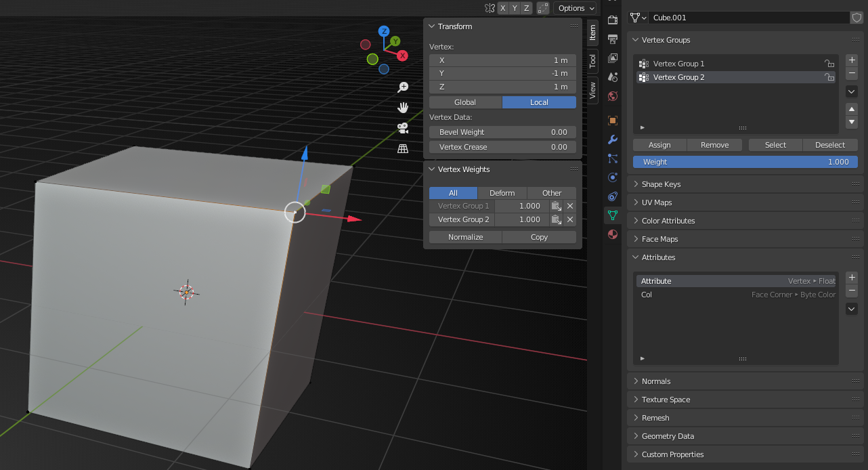Open vertex group specials dropdown arrow

(852, 91)
